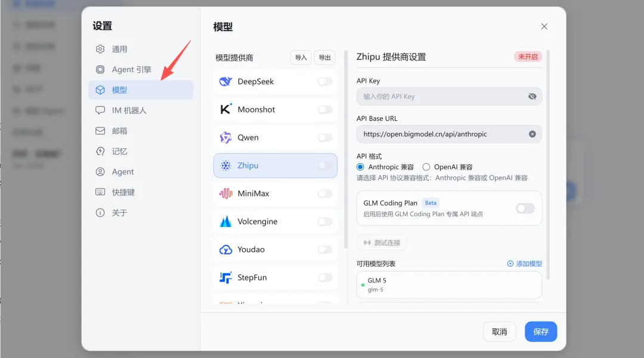Click the plus icon beside 添加模型
Image resolution: width=644 pixels, height=358 pixels.
(510, 264)
